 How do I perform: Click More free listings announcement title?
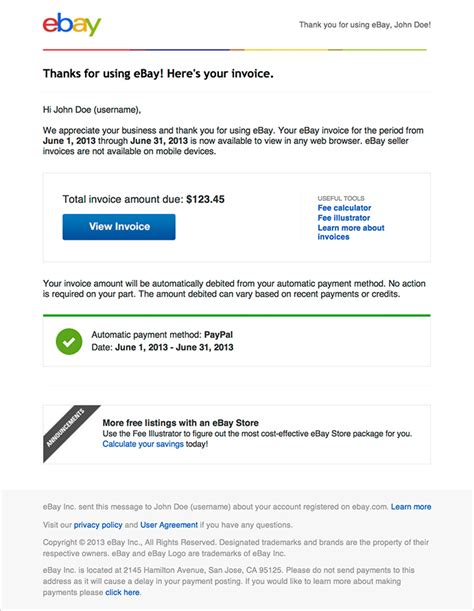click(180, 423)
